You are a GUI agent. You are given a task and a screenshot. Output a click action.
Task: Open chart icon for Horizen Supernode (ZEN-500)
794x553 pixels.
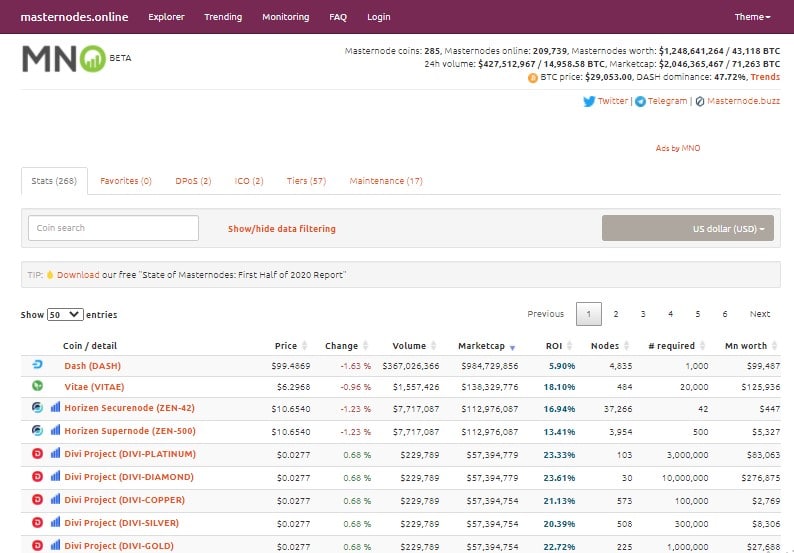tap(55, 430)
